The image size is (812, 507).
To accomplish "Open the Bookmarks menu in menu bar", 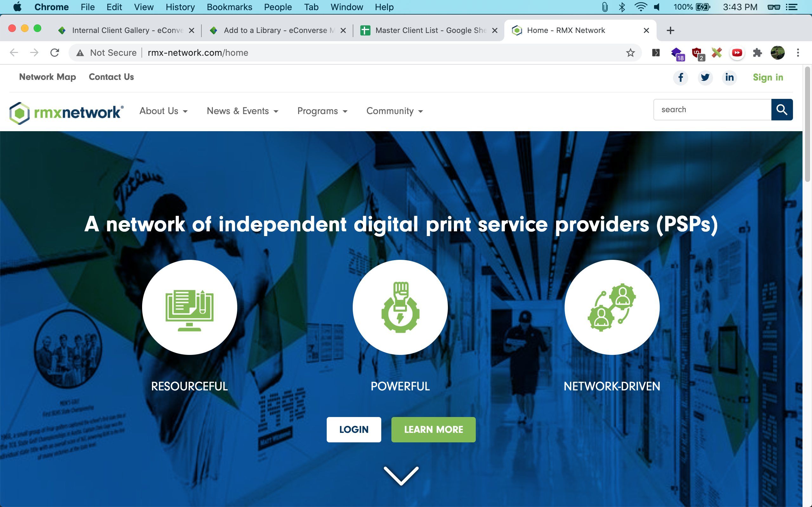I will [229, 7].
